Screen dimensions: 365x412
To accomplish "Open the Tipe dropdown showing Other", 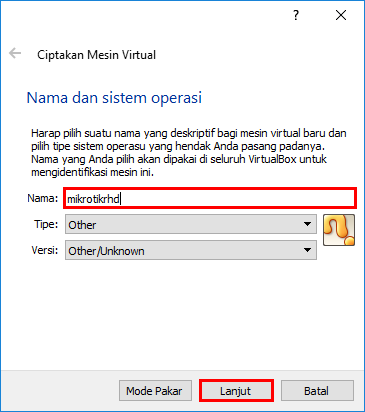I will (x=191, y=224).
